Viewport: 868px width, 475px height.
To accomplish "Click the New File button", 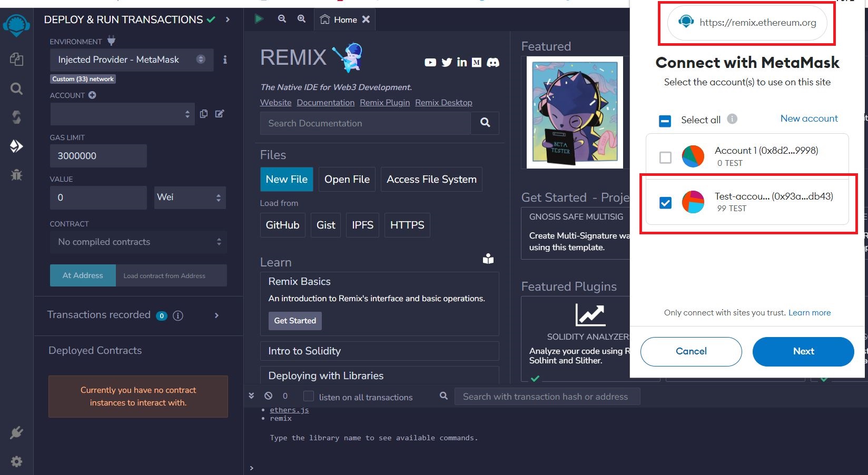I will point(287,179).
